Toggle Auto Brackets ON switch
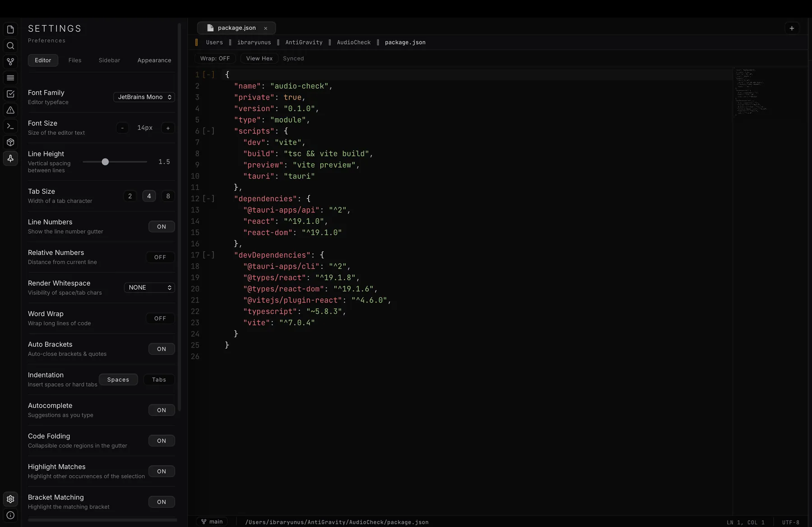 coord(161,349)
